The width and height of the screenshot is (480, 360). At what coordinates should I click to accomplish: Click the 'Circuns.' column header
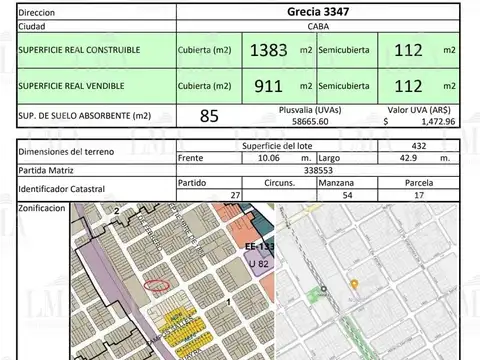tap(279, 183)
